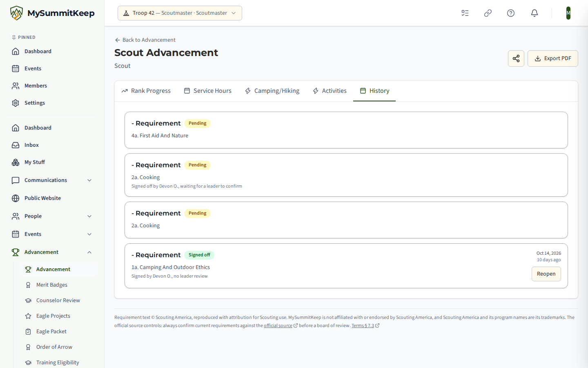
Task: Collapse the Advancement section chevron
Action: click(89, 252)
